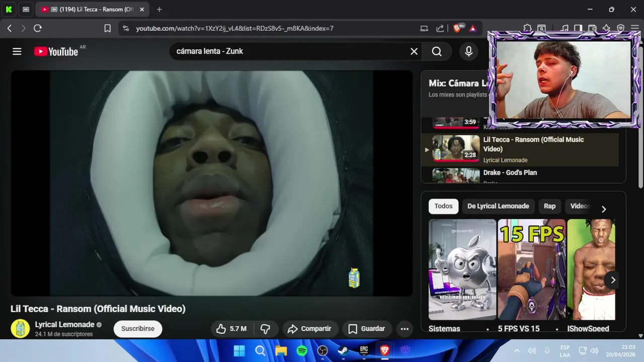Screen dimensions: 644x362
Task: Click the Suscribirse button
Action: coord(138,329)
